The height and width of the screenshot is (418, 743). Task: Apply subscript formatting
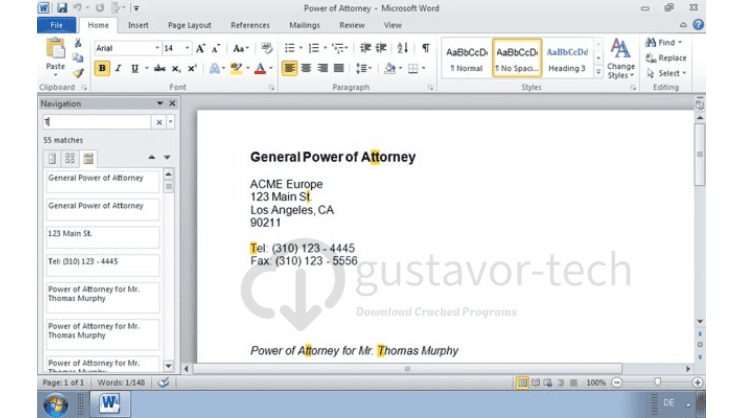click(176, 68)
